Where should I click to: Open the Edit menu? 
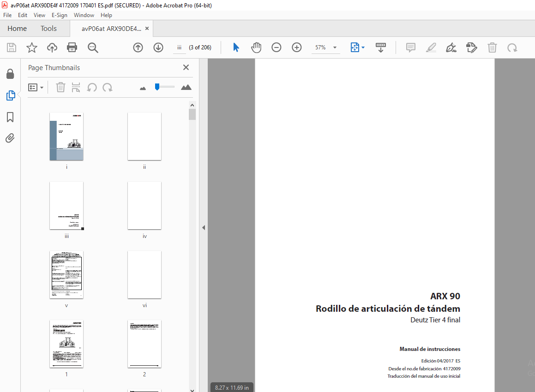[x=23, y=15]
